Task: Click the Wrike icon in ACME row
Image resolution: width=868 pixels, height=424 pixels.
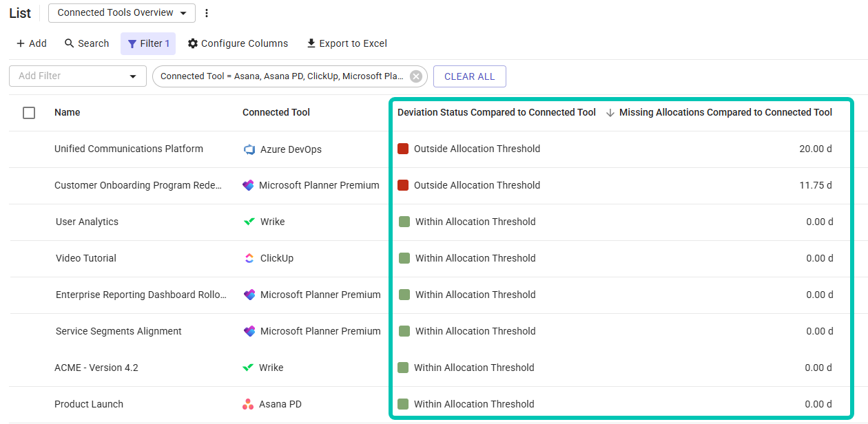Action: (x=248, y=368)
